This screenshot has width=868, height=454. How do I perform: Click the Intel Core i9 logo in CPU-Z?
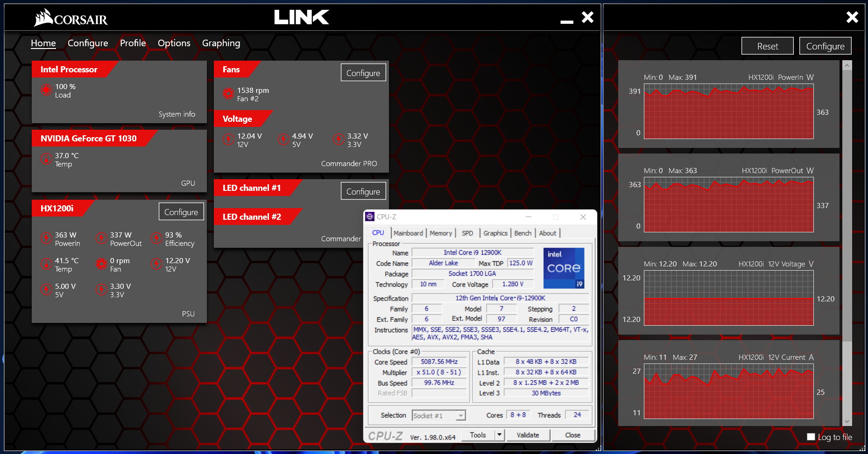point(564,268)
